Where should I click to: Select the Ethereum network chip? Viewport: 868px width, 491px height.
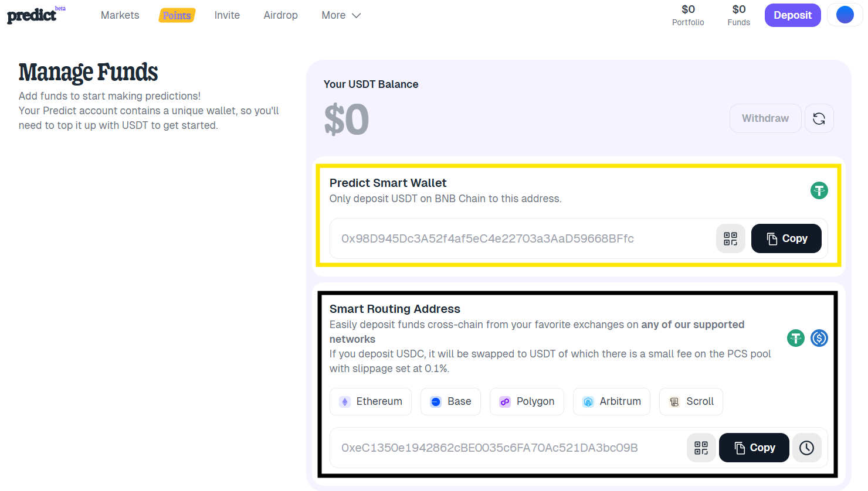[x=371, y=401]
